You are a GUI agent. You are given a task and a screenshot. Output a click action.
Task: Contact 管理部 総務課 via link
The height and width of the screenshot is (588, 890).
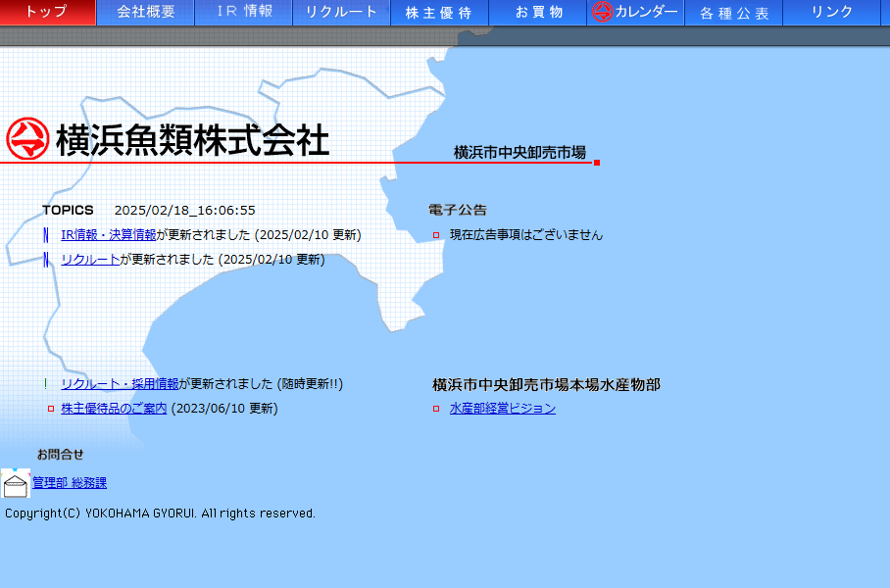pos(70,483)
